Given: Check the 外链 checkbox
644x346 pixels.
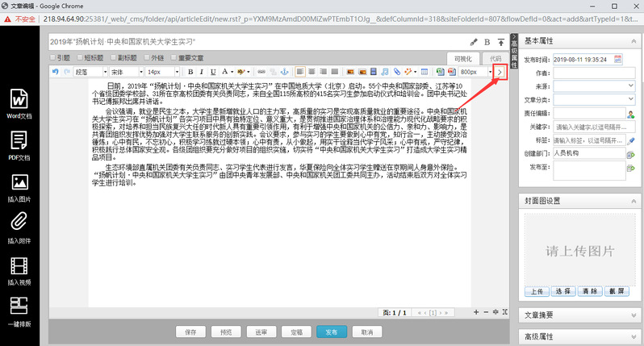Looking at the screenshot, I should [x=147, y=57].
